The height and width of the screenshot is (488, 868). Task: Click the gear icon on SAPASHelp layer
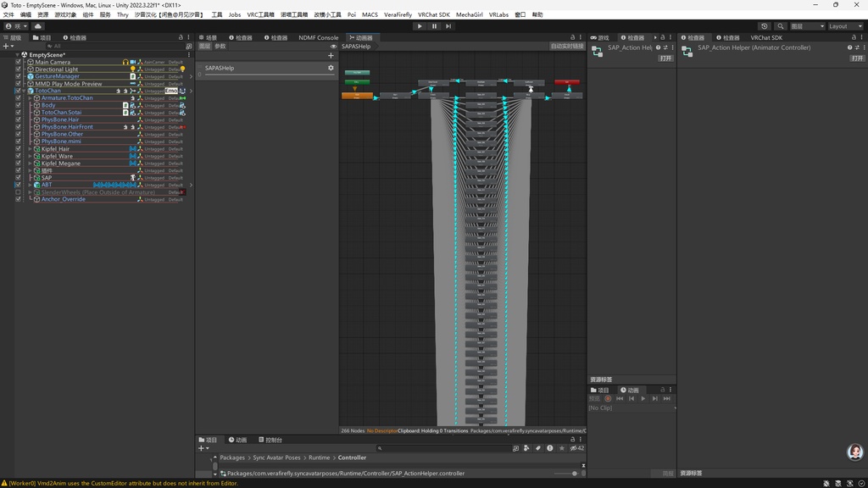click(x=331, y=68)
